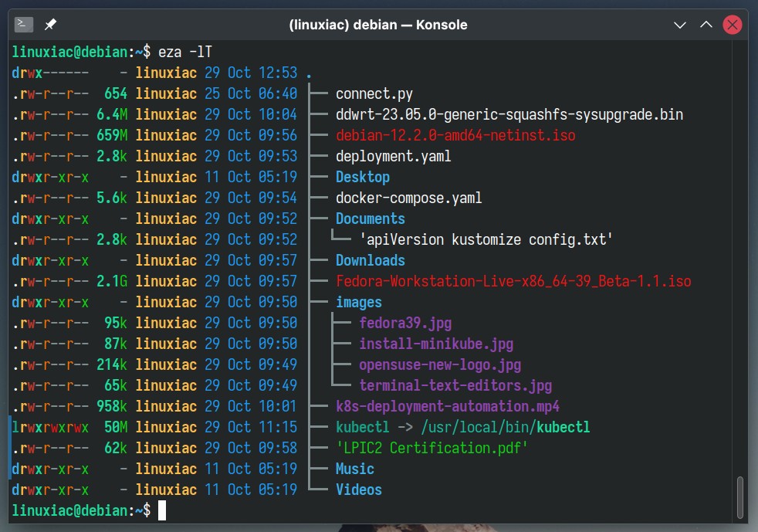Click the 6.4M file size value
Screen dimensions: 758x532
tap(112, 114)
